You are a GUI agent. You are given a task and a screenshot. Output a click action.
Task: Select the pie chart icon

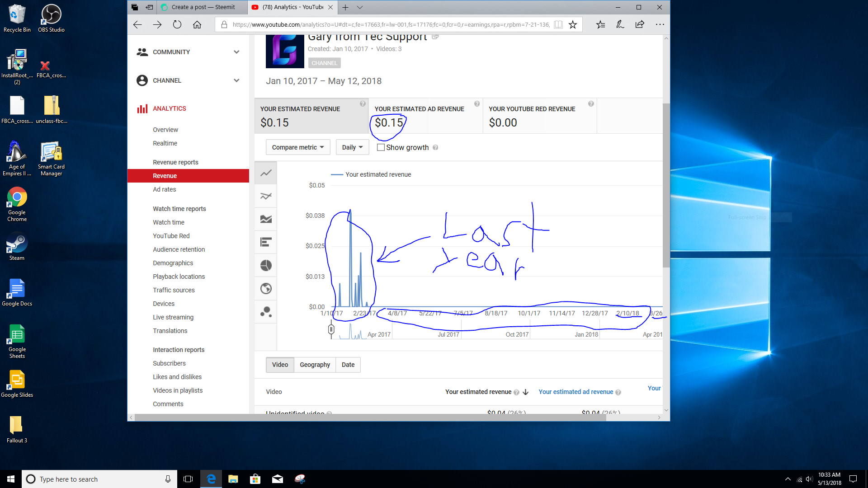[x=266, y=265]
